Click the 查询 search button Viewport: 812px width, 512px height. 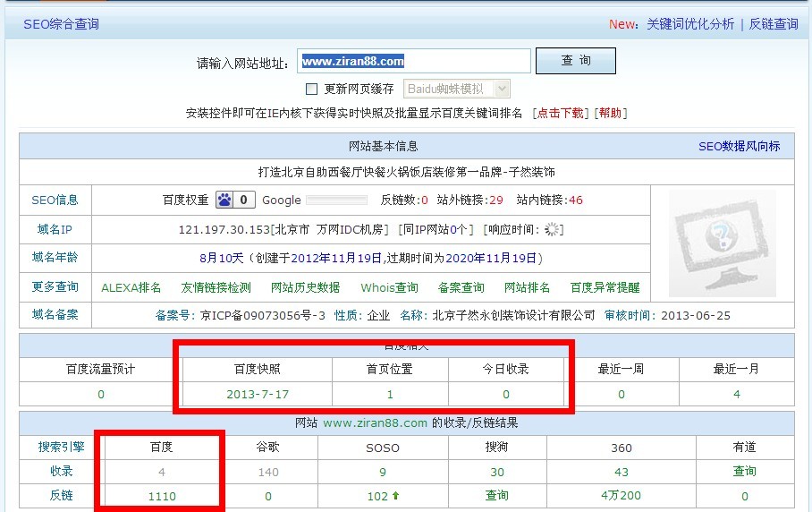[576, 61]
